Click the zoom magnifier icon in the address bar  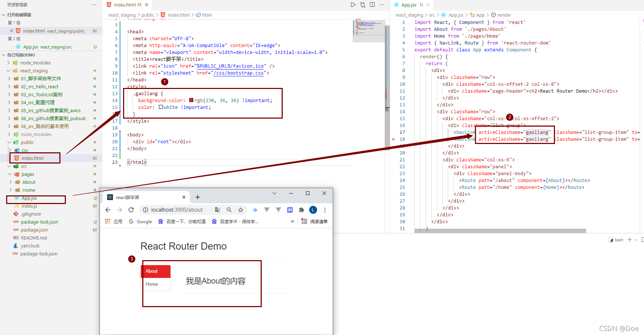click(229, 210)
